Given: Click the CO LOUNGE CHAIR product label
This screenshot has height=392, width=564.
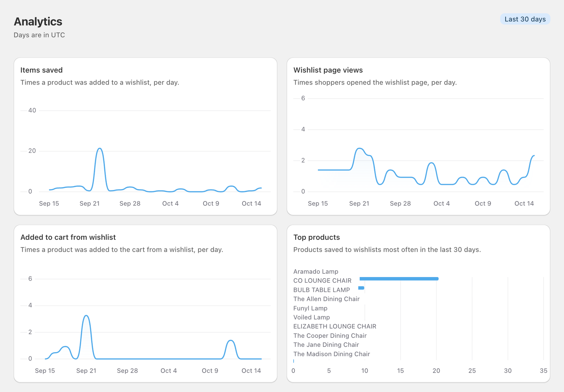Looking at the screenshot, I should coord(322,281).
